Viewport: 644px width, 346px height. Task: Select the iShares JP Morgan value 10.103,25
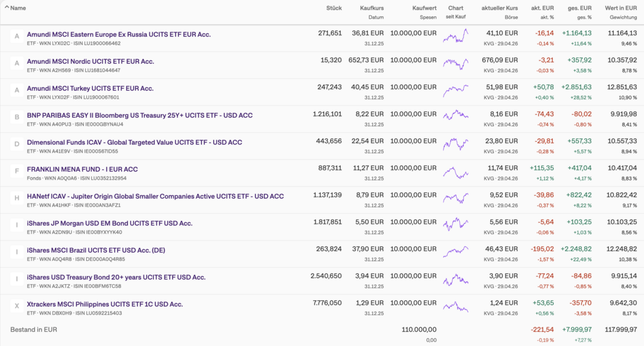coord(621,222)
